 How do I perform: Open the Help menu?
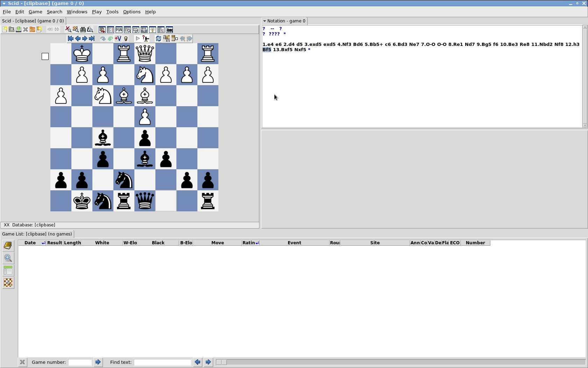point(150,12)
